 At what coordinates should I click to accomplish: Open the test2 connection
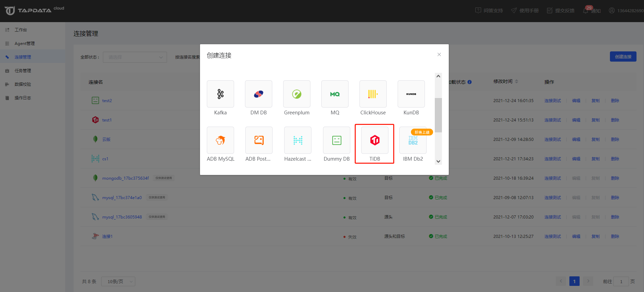(107, 101)
